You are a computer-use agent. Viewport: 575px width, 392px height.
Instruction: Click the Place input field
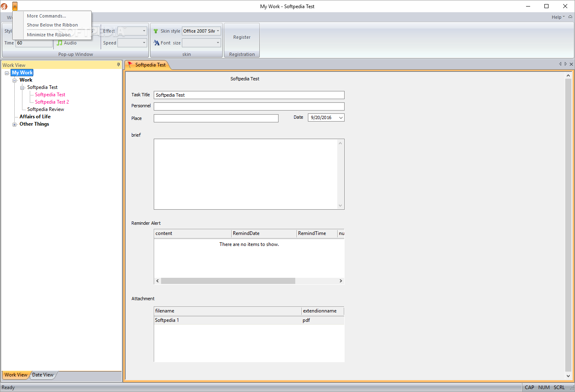(216, 118)
